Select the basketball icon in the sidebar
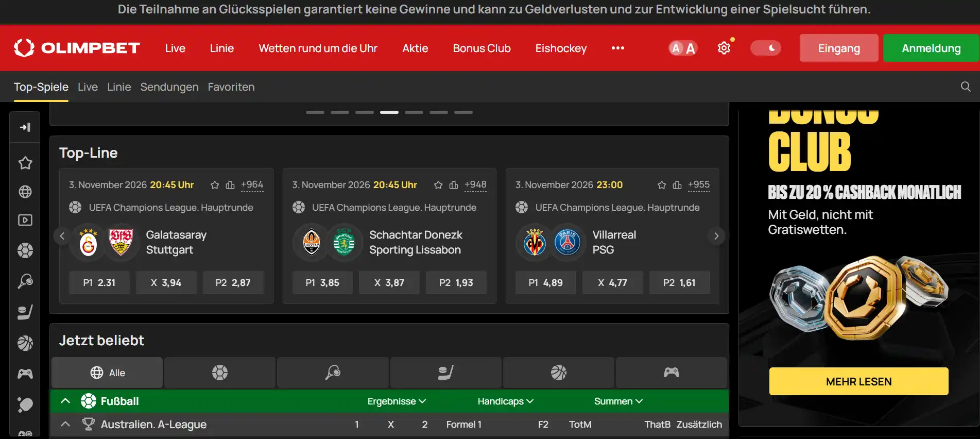This screenshot has width=980, height=439. pyautogui.click(x=25, y=343)
